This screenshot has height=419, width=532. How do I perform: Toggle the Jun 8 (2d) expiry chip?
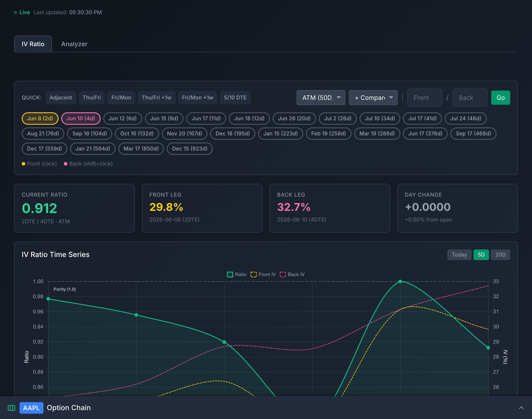coord(40,119)
